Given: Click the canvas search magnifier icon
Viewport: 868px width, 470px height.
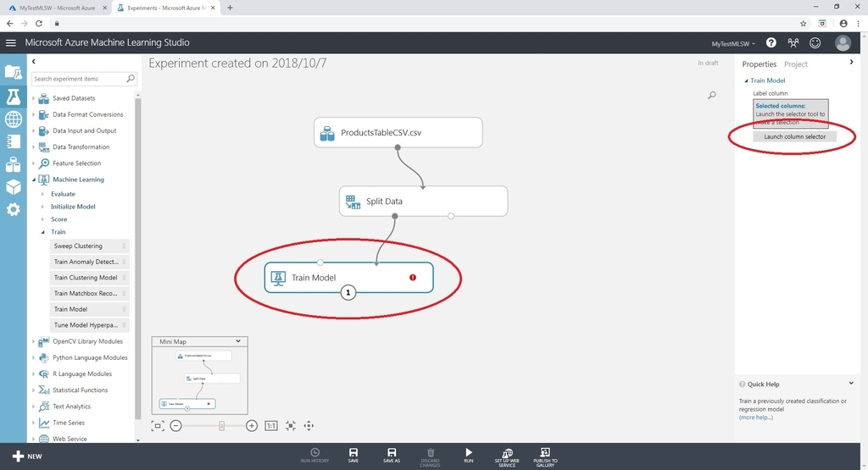Looking at the screenshot, I should [712, 95].
